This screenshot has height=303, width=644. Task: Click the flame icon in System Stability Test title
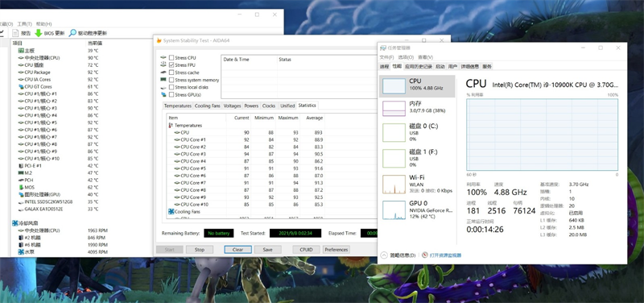[x=159, y=40]
